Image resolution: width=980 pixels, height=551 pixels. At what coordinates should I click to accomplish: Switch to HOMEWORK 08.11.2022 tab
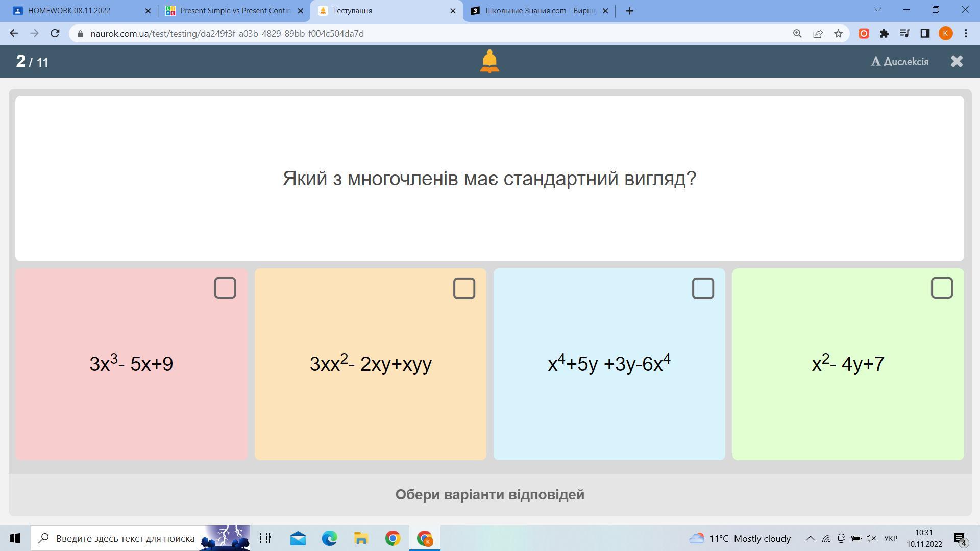[77, 11]
